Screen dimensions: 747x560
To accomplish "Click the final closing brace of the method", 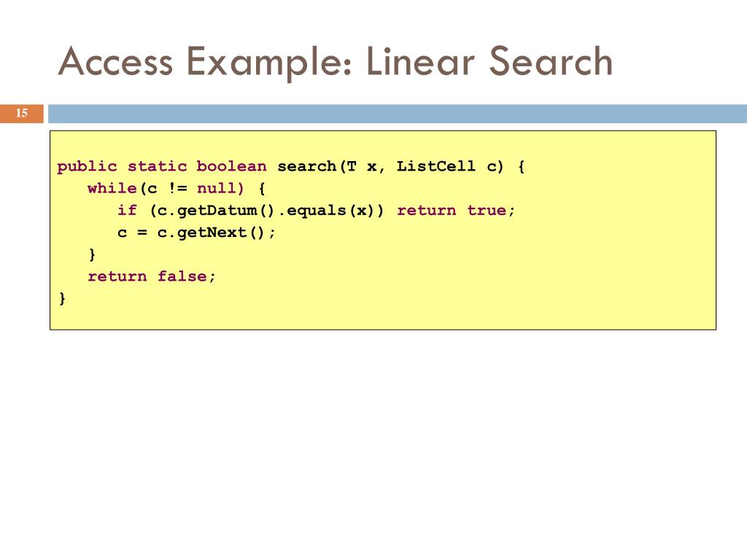I will [x=62, y=298].
